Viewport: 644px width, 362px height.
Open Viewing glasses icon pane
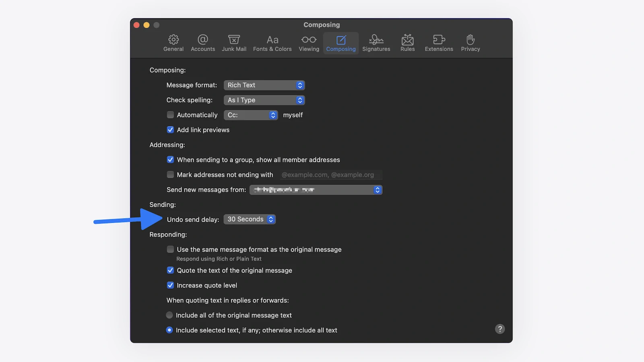coord(309,43)
